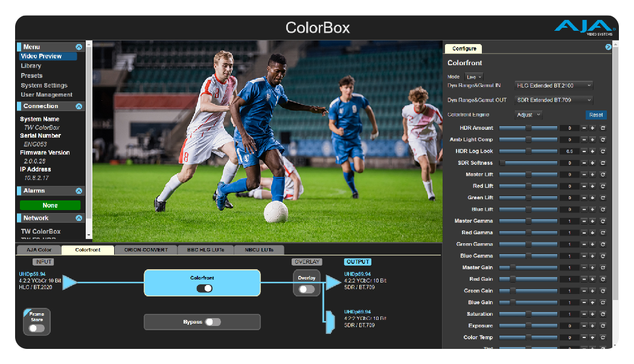Decrease Saturation with minus icon
Screen dimensions: 634x364
(584, 315)
